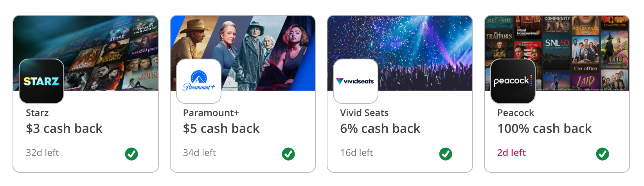Screen dimensions: 644x186
Task: Click the red "2d left" expiry label
Action: coord(512,153)
